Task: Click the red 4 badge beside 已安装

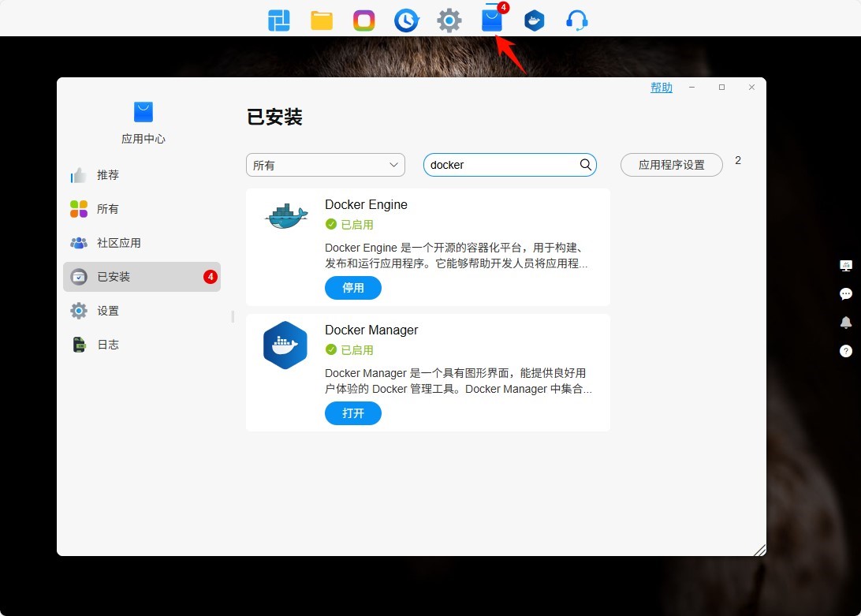Action: click(x=211, y=277)
